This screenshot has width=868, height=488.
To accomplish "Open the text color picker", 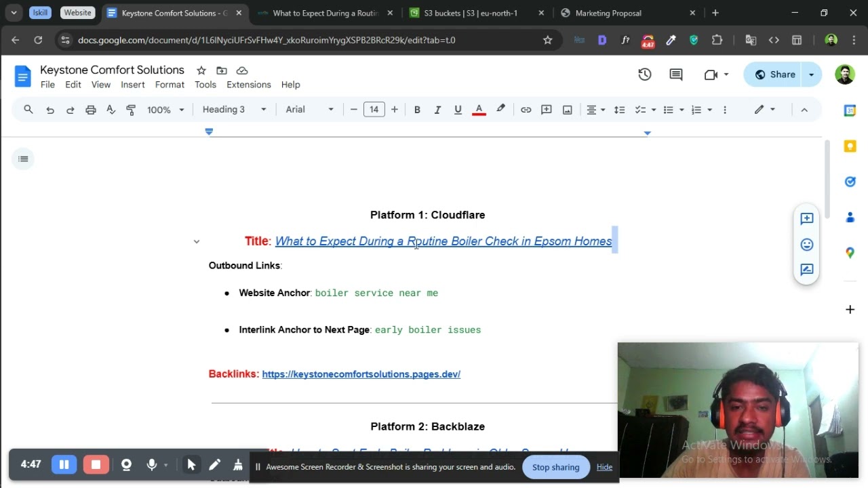I will tap(479, 110).
